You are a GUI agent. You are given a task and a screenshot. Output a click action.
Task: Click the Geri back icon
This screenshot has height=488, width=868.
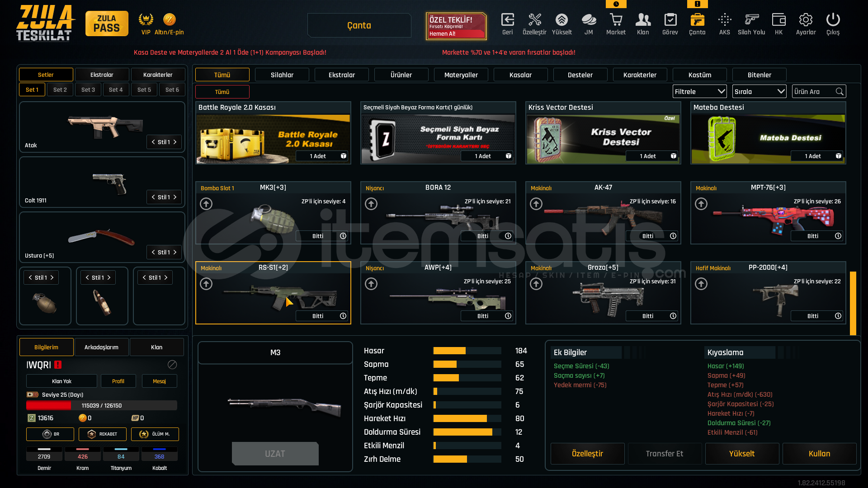click(507, 20)
